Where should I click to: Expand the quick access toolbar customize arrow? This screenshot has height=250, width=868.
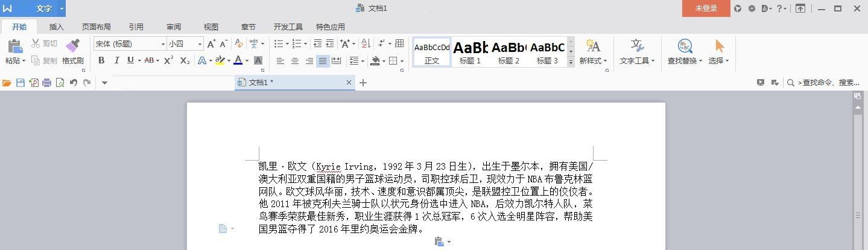click(x=104, y=83)
